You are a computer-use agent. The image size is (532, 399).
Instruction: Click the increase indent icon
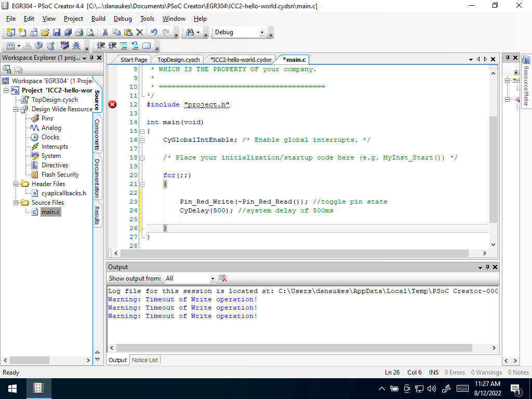[112, 46]
